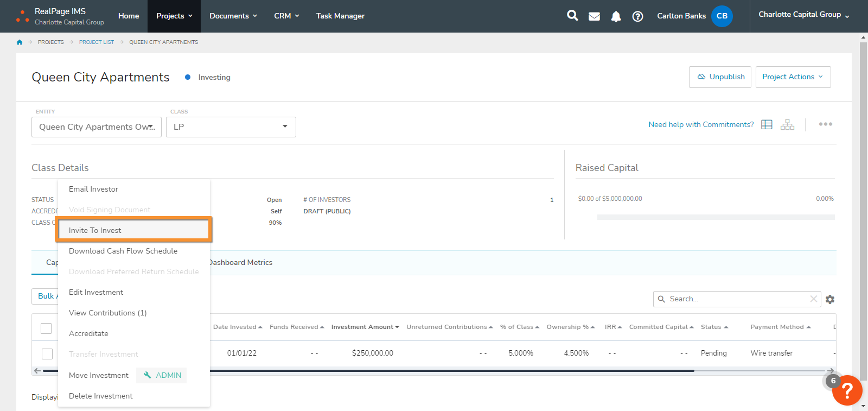Open the Class LP dropdown
Screen dimensions: 868x411
coord(231,127)
